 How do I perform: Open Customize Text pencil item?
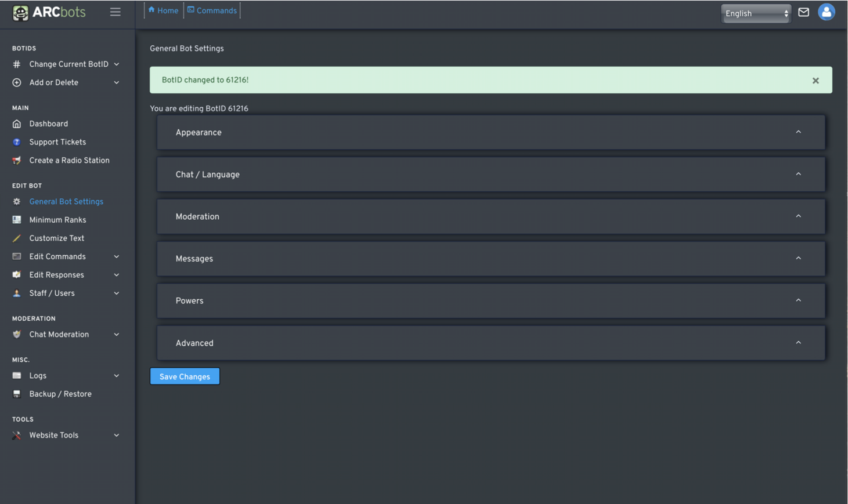click(x=56, y=238)
